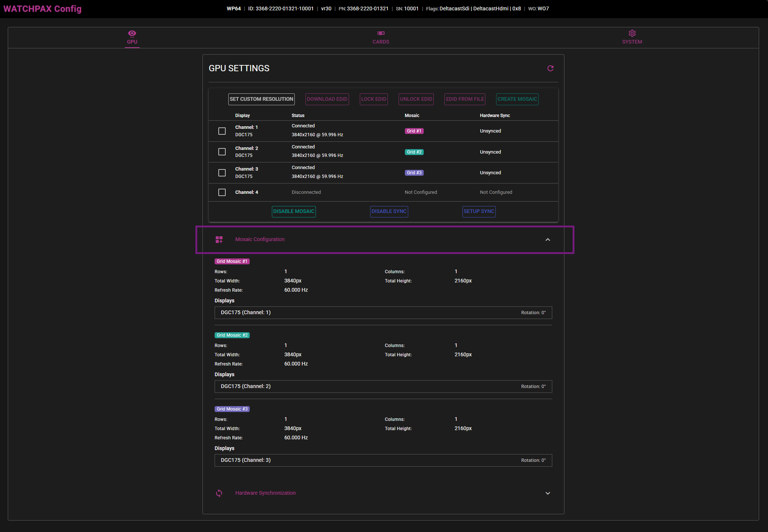
Task: Click the SETUP SYNC button
Action: pos(479,212)
